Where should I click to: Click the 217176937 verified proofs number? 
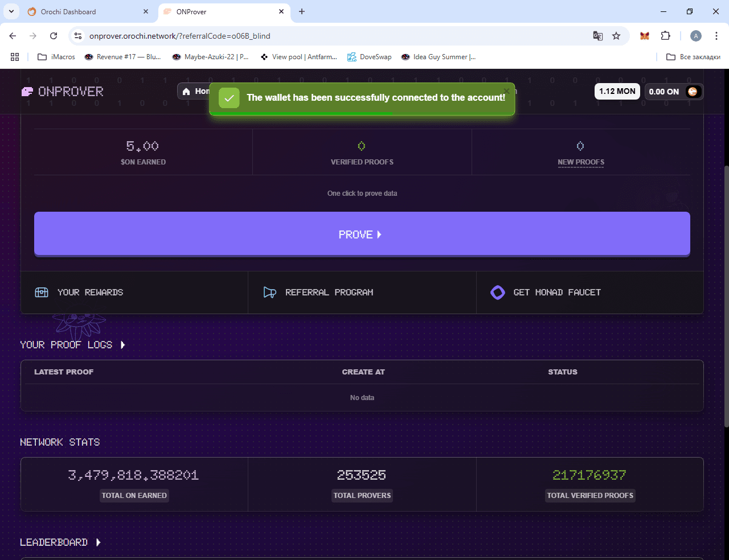589,475
